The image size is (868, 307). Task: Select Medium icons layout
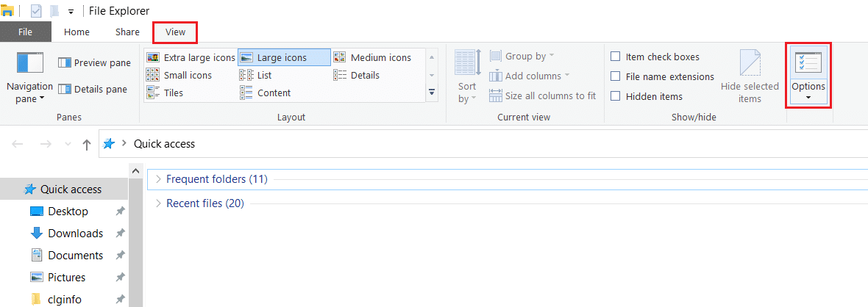372,57
